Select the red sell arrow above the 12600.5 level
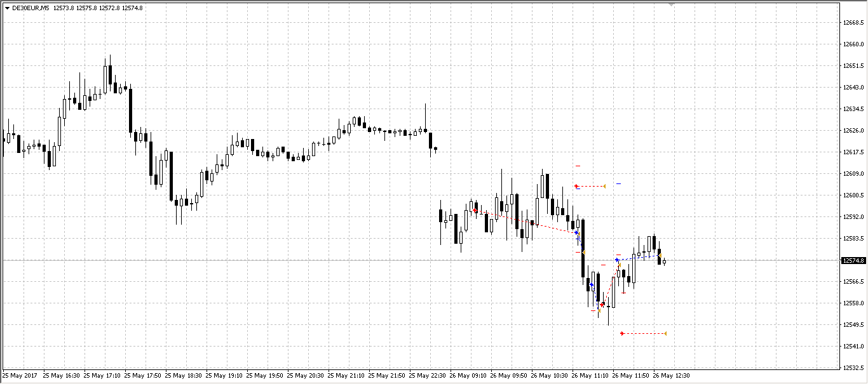 pyautogui.click(x=576, y=186)
